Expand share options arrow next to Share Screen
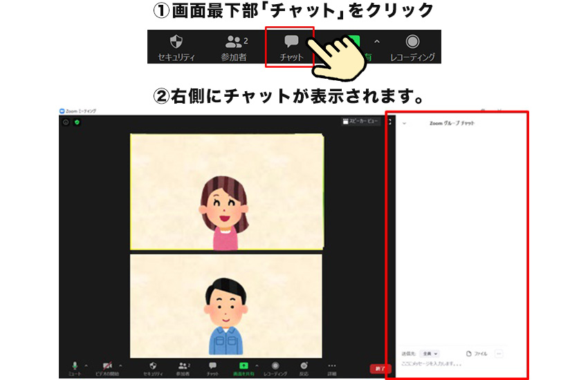 coord(257,365)
